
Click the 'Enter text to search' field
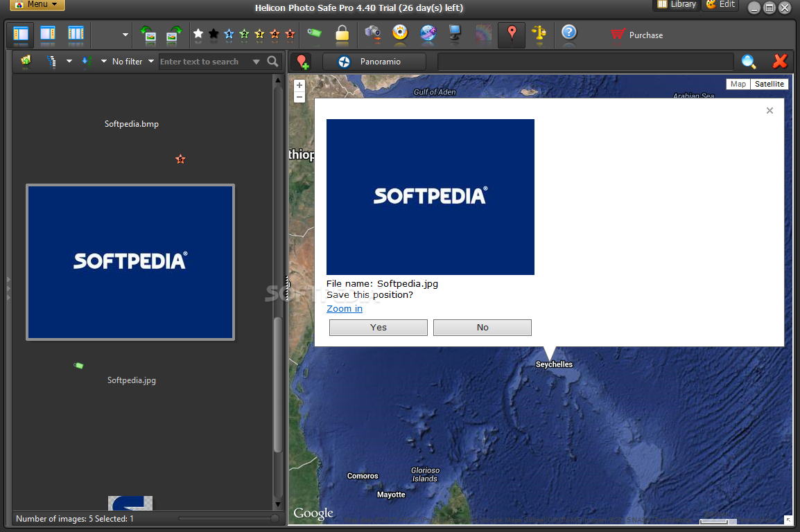click(204, 62)
